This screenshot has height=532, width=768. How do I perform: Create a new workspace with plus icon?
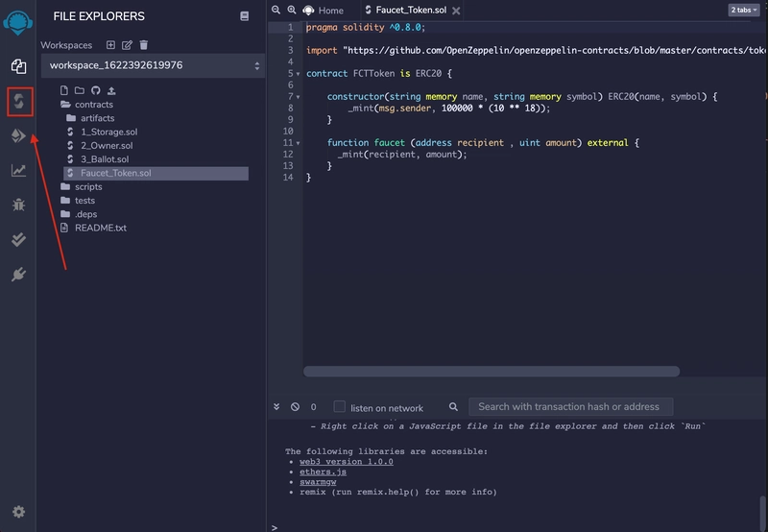point(110,45)
